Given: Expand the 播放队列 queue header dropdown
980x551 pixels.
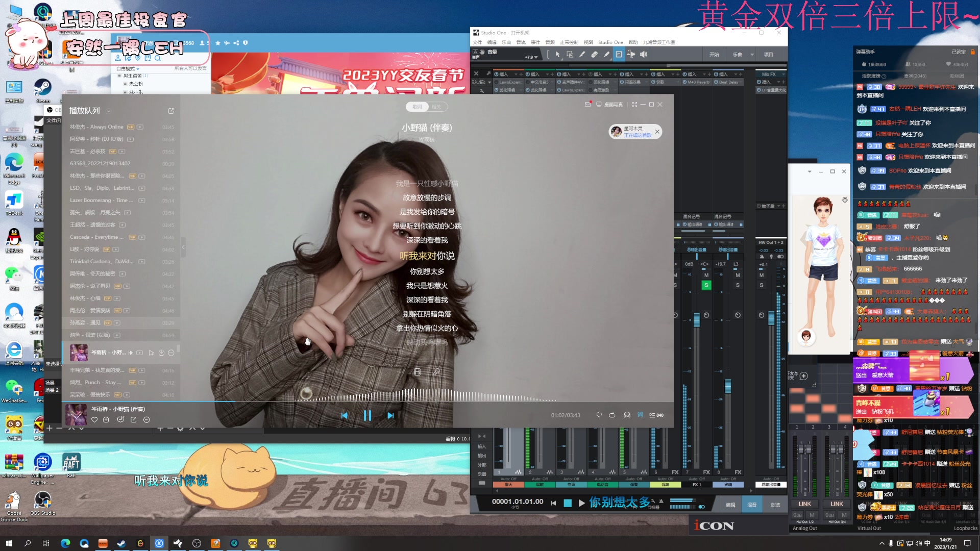Looking at the screenshot, I should click(x=108, y=111).
